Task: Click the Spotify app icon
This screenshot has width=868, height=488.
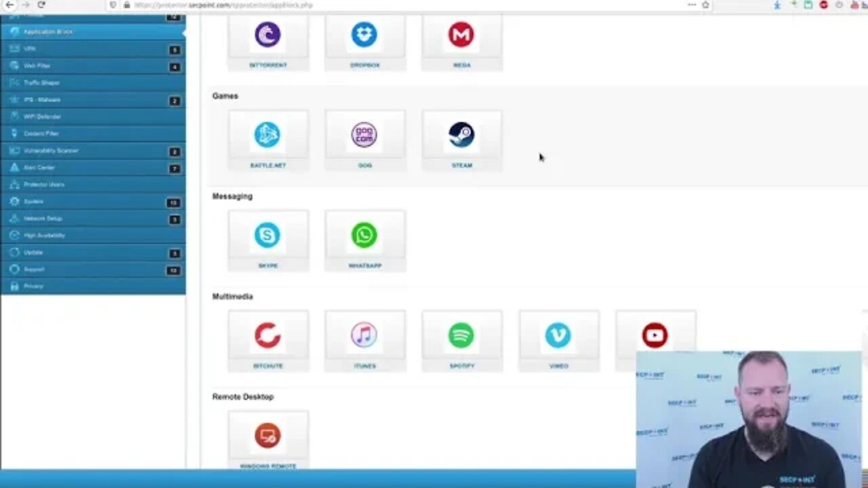Action: (x=461, y=335)
